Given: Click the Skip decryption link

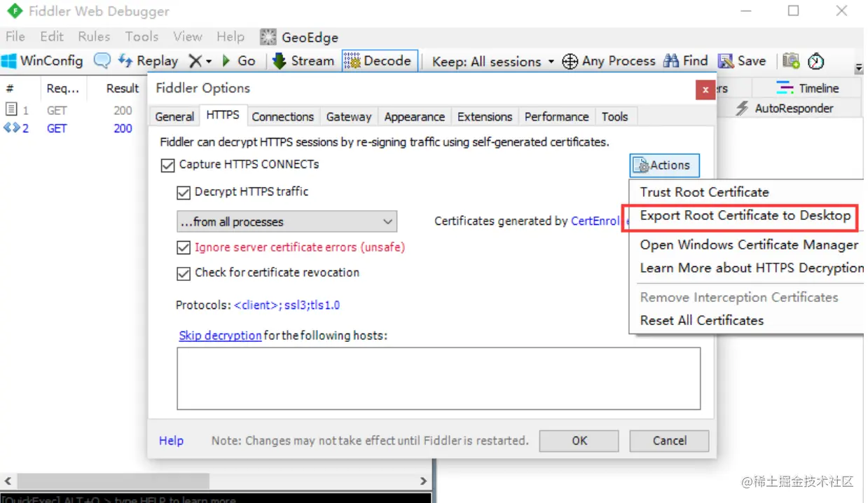Looking at the screenshot, I should click(x=220, y=336).
